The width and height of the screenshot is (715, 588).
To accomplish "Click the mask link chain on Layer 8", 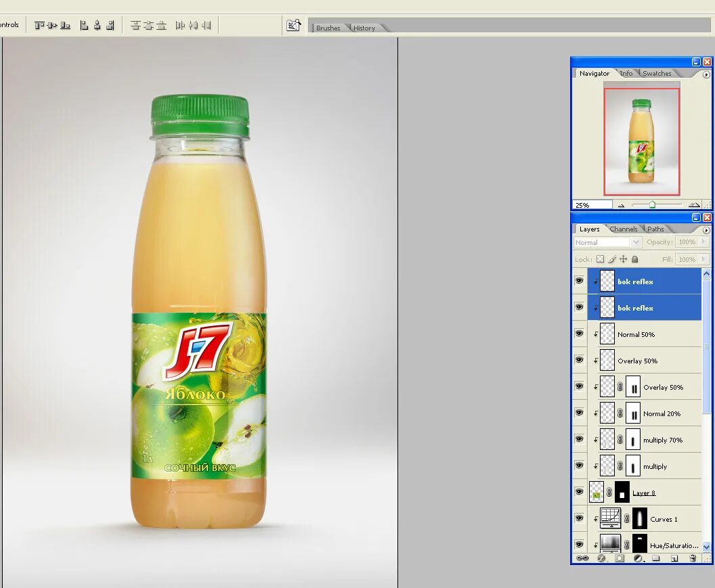I will pyautogui.click(x=609, y=493).
